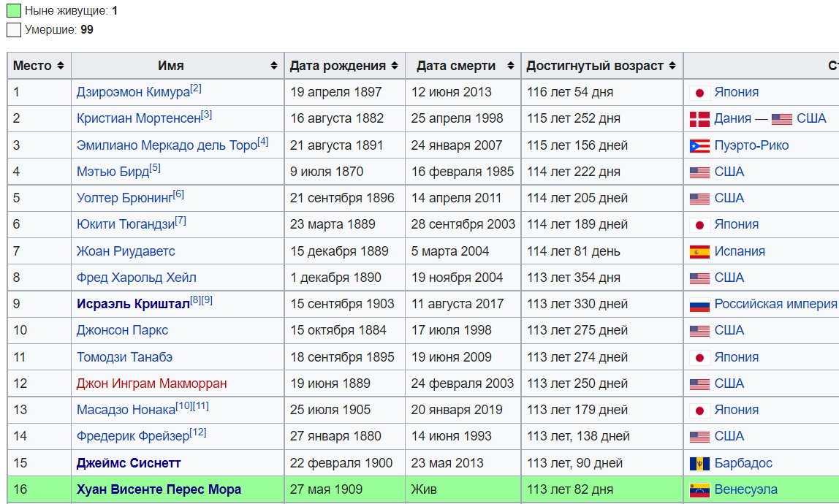Click the Spain flag icon
The height and width of the screenshot is (504, 839).
click(x=699, y=252)
